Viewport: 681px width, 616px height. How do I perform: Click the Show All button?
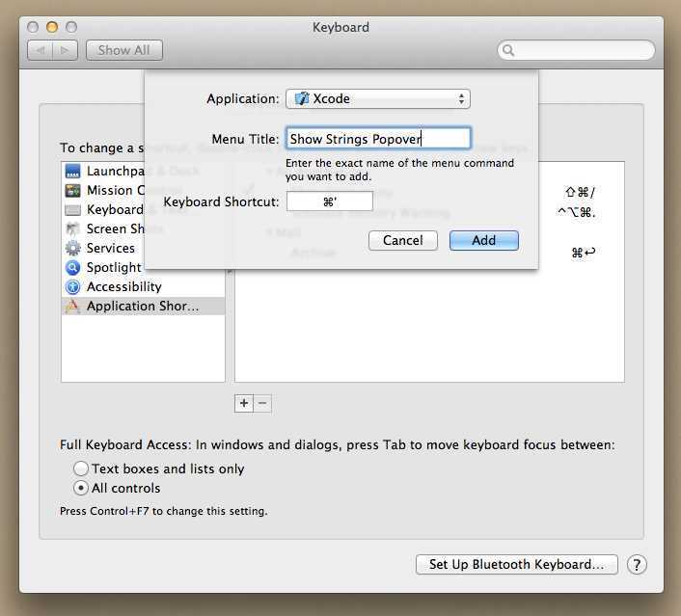pos(124,50)
